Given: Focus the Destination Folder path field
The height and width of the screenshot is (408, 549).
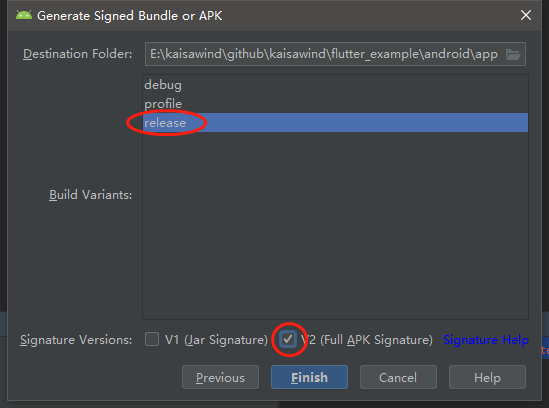Looking at the screenshot, I should point(335,54).
